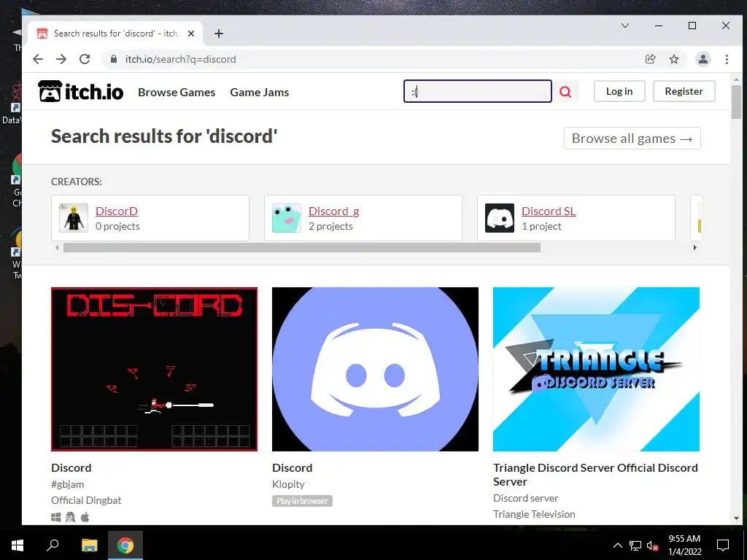Select the Search results browser tab
The width and height of the screenshot is (747, 560).
pos(115,34)
